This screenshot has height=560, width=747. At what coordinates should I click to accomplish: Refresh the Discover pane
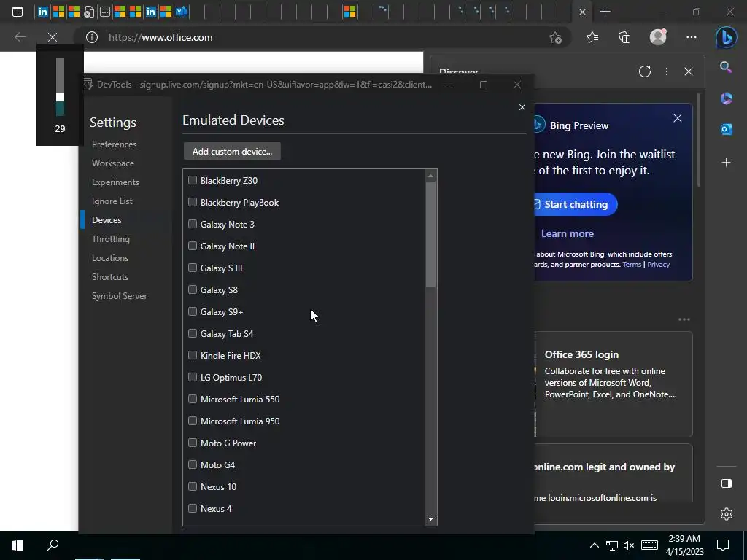645,71
